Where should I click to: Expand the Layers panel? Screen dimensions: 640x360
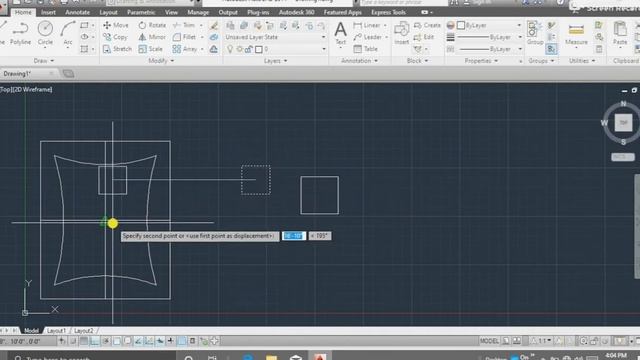pos(276,61)
